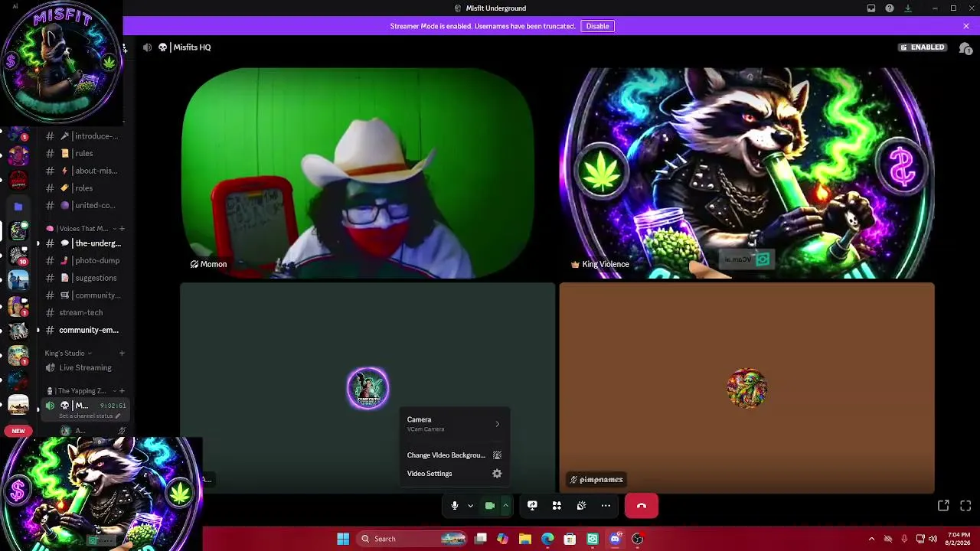Open Help from the title bar
The width and height of the screenshot is (980, 551).
coord(890,8)
